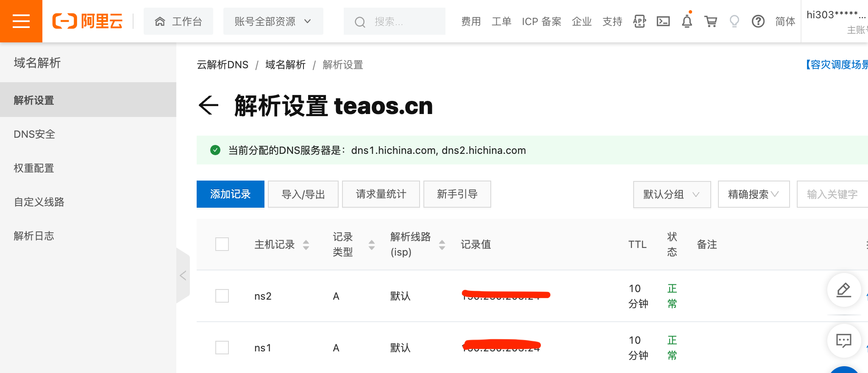Image resolution: width=868 pixels, height=373 pixels.
Task: Click the 导入/导出 button
Action: 303,194
